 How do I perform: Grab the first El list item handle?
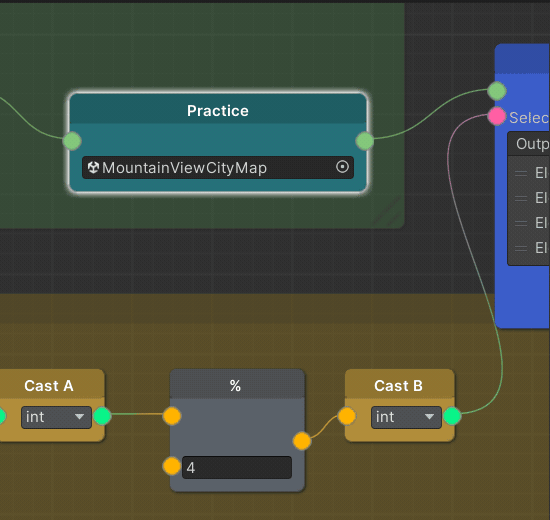(521, 173)
